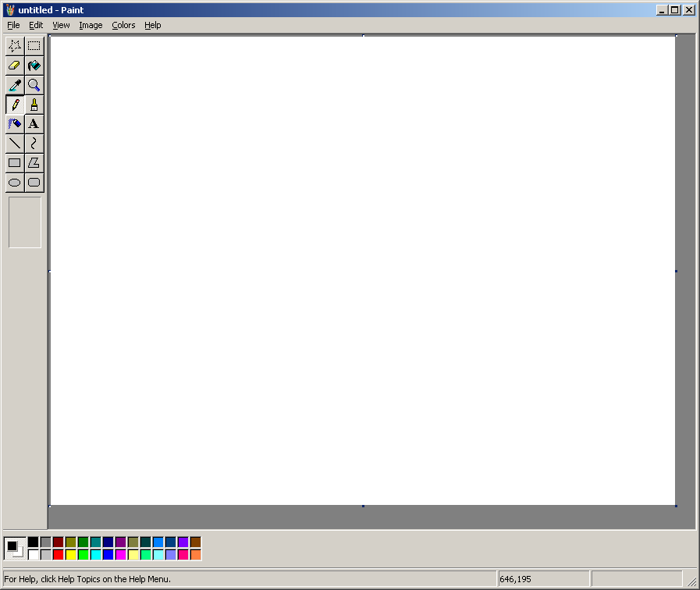Minimize the Paint window
This screenshot has width=700, height=590.
(x=662, y=10)
